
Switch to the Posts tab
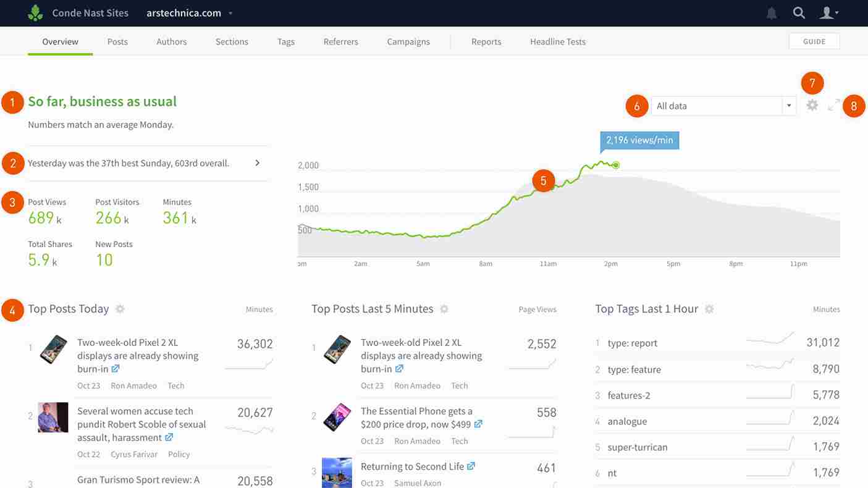tap(117, 41)
